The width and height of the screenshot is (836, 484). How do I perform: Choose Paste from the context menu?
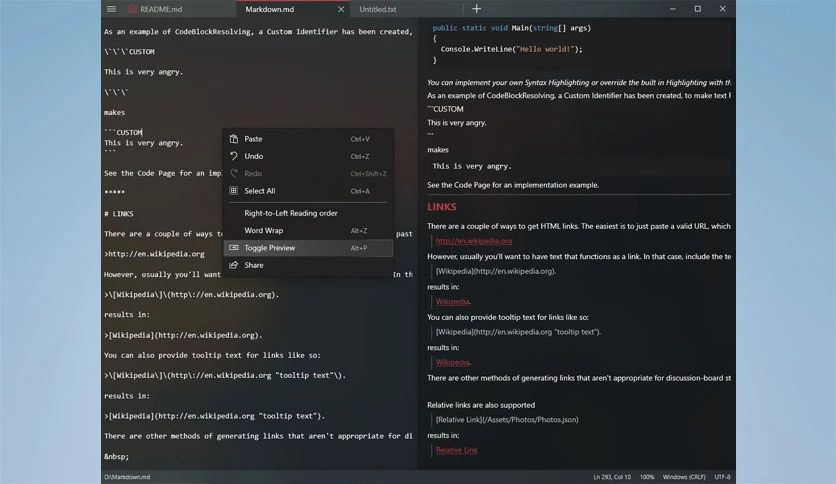pos(308,139)
